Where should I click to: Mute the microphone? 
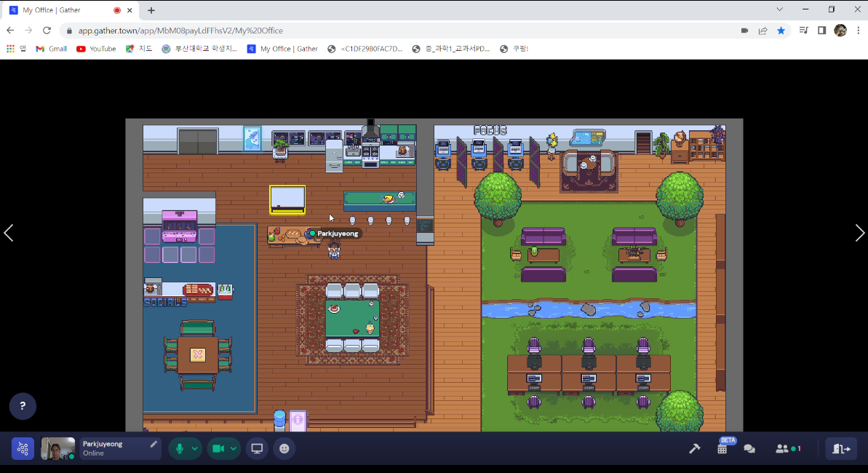point(180,449)
